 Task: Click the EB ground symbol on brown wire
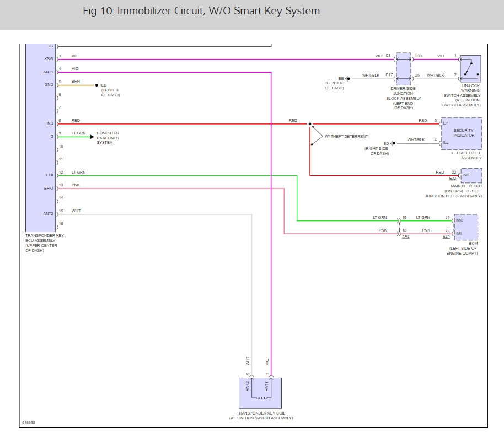pyautogui.click(x=98, y=85)
